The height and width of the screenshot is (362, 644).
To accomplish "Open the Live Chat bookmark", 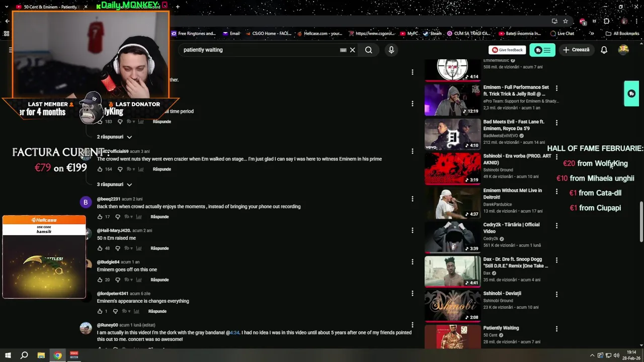I will (x=562, y=34).
